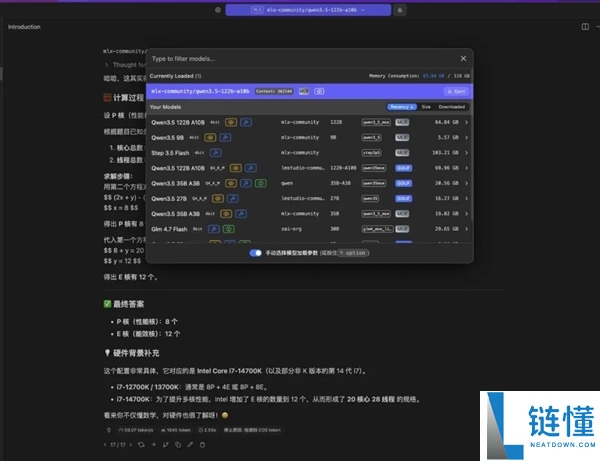Screen dimensions: 600x461
Task: Copy the message with the copy icon
Action: click(x=178, y=445)
